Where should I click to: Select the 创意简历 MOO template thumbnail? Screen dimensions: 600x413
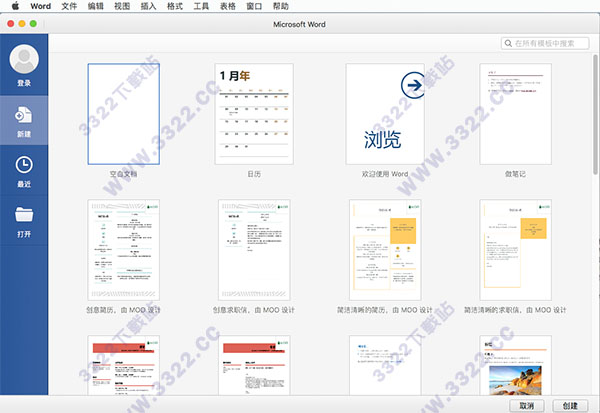coord(124,250)
